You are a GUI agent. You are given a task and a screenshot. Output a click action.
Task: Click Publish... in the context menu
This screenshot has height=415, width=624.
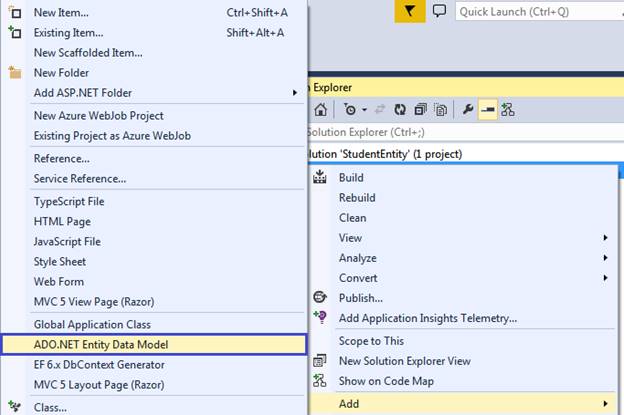coord(360,298)
